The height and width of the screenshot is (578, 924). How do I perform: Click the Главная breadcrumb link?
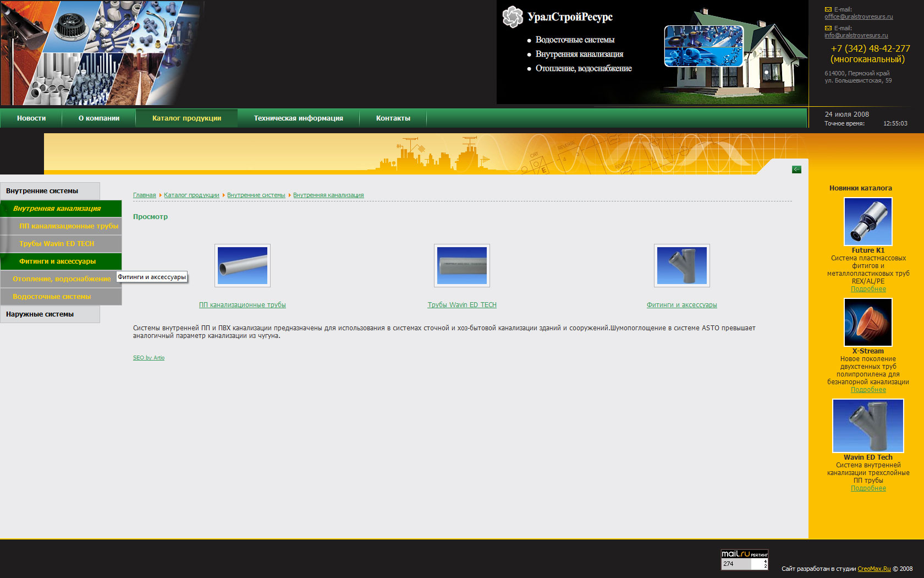point(145,195)
